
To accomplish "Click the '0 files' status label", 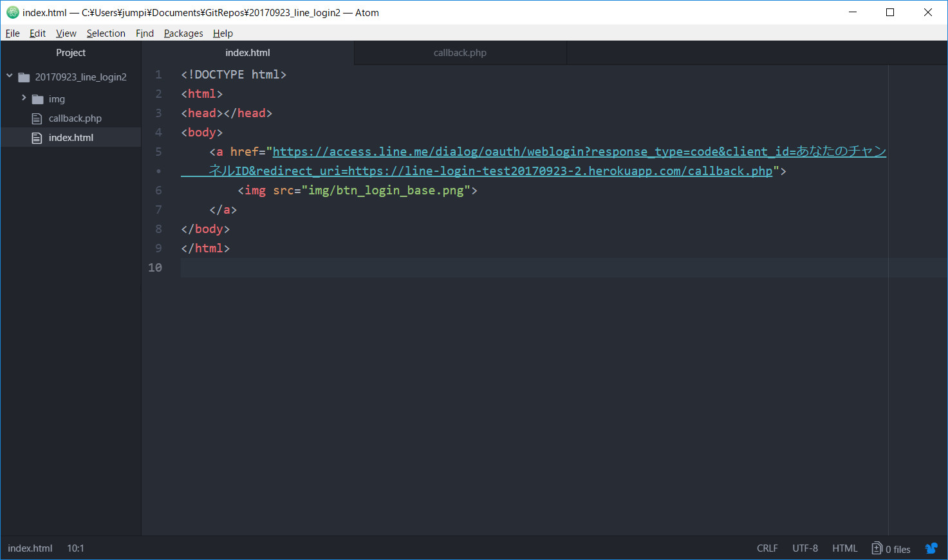I will tap(898, 549).
